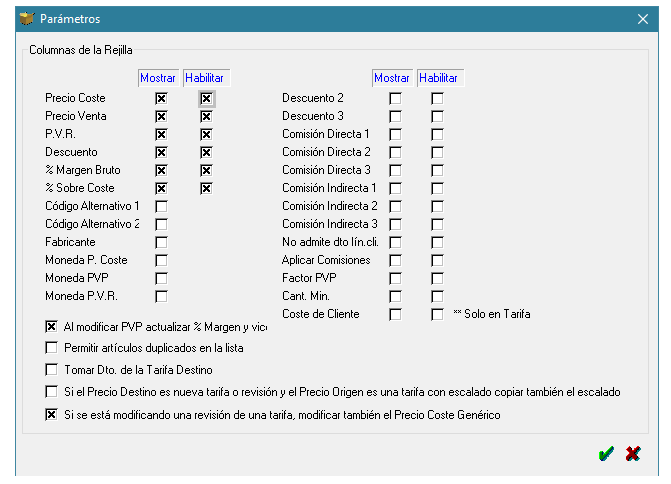Viewport: 671px width, 484px height.
Task: Tick Mostrar for Comisión Directa 1
Action: coord(395,134)
